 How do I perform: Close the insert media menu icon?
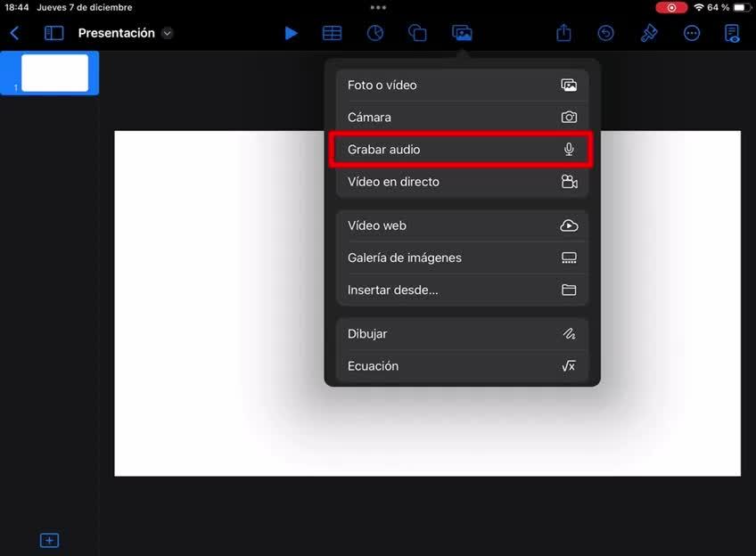[462, 33]
